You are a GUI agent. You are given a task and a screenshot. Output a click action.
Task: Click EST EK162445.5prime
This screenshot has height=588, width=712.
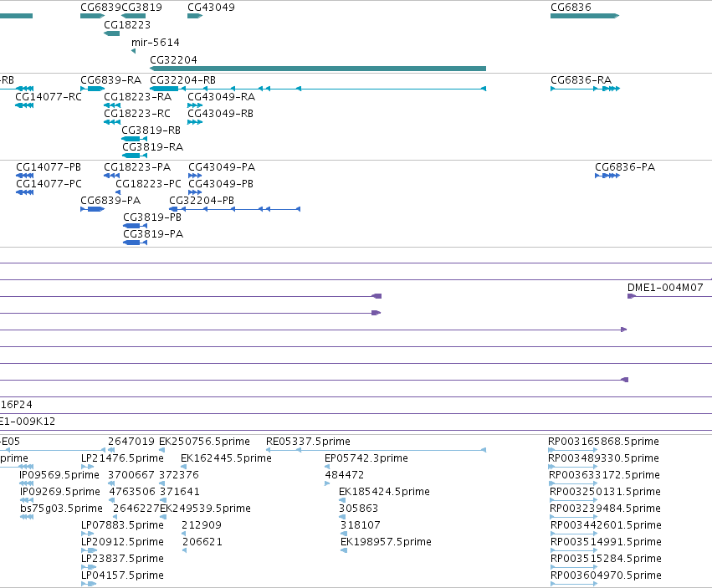click(x=183, y=467)
